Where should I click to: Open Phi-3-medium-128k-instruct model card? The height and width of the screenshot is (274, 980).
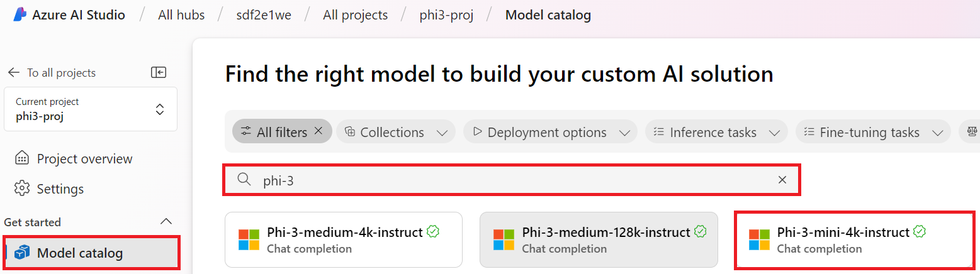click(x=599, y=239)
